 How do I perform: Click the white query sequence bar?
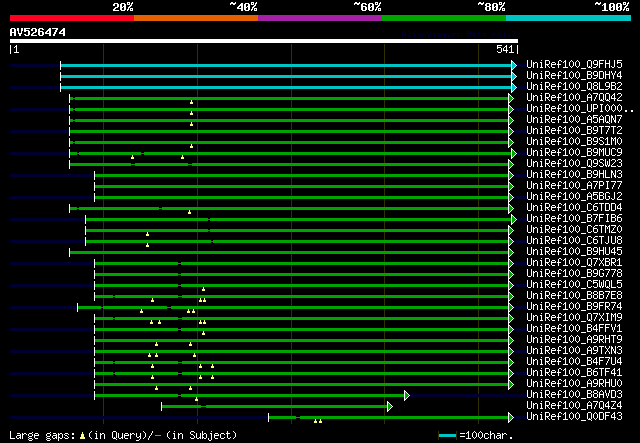click(x=263, y=41)
